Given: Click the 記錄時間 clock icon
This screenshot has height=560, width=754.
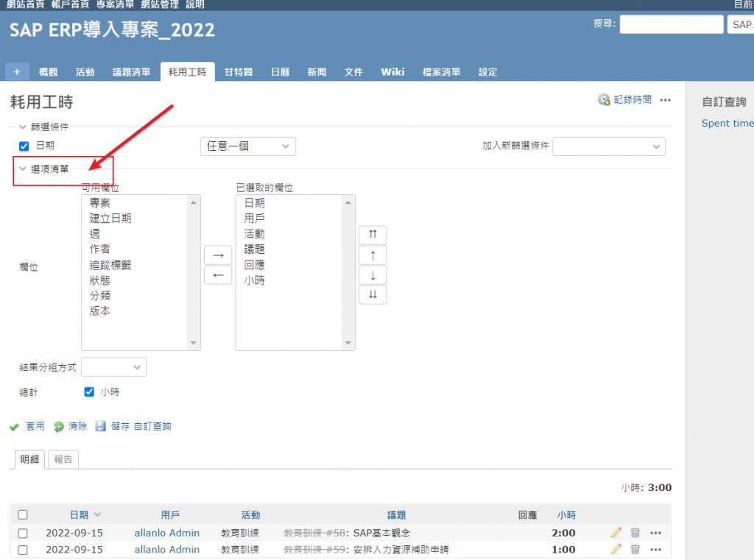Looking at the screenshot, I should pyautogui.click(x=604, y=99).
